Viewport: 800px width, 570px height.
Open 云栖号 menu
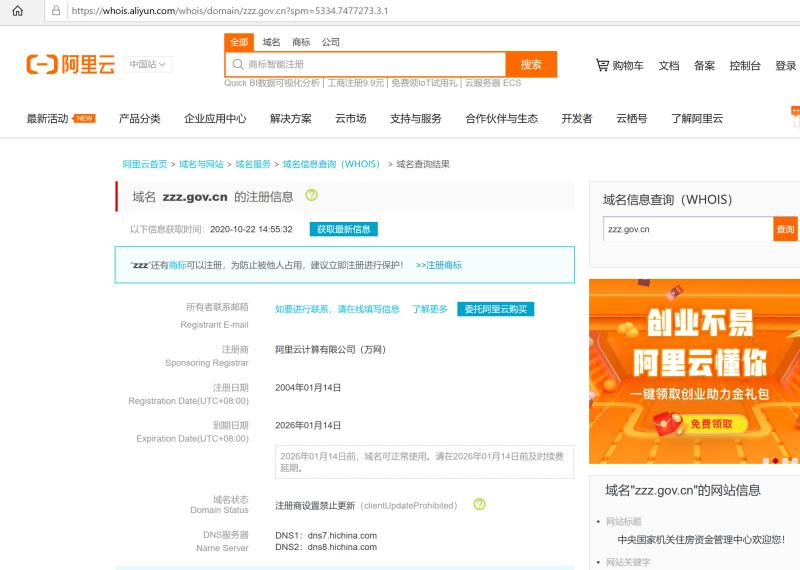coord(632,118)
